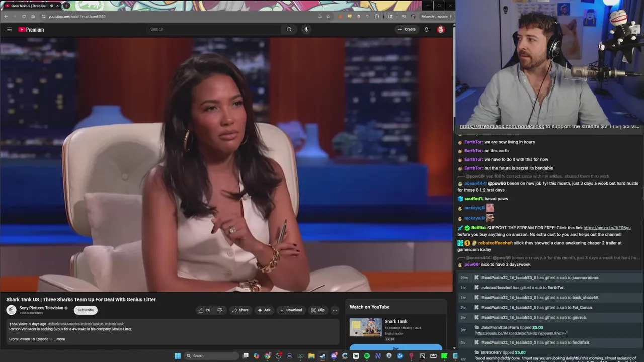Open Sony Pictures Television channel avatar
Viewport: 644px width, 362px height.
click(x=11, y=310)
